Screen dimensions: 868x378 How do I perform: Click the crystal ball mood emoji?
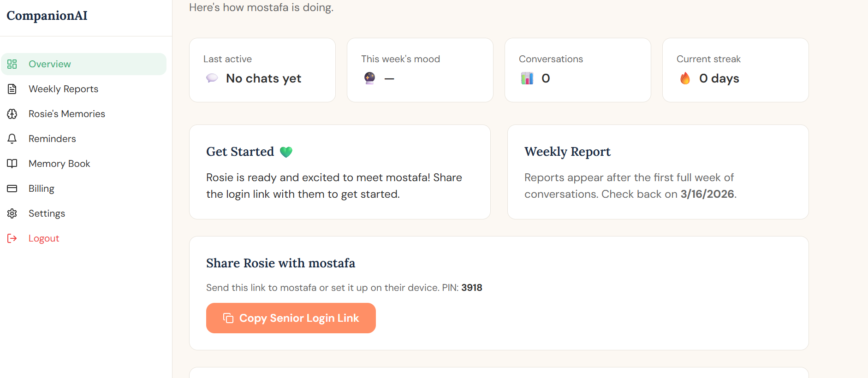(x=369, y=78)
